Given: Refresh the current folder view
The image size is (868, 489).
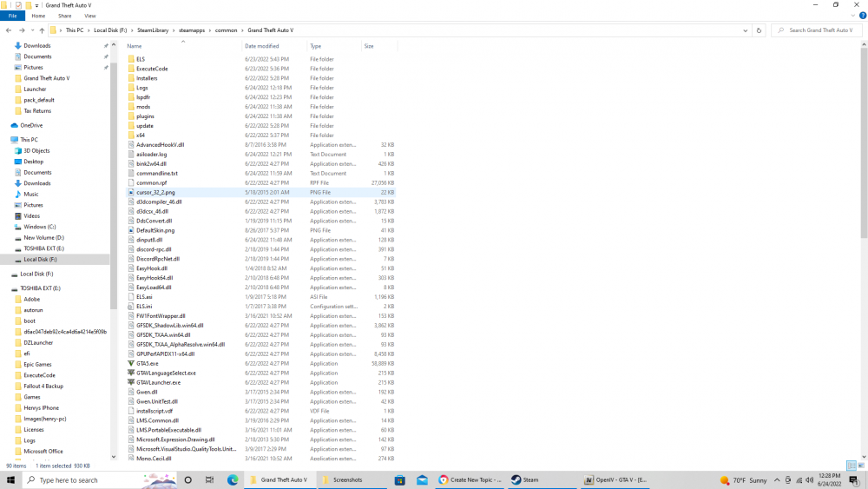Looking at the screenshot, I should pyautogui.click(x=759, y=30).
